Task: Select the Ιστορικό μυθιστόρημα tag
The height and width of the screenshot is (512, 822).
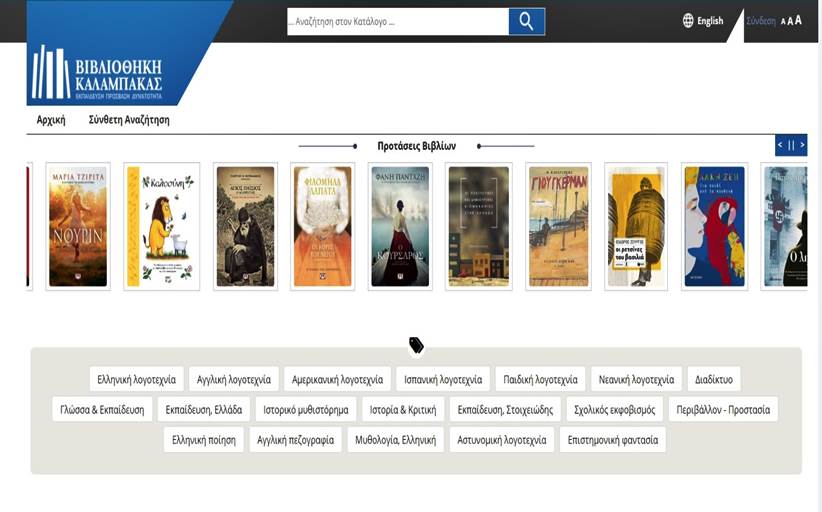Action: coord(306,409)
